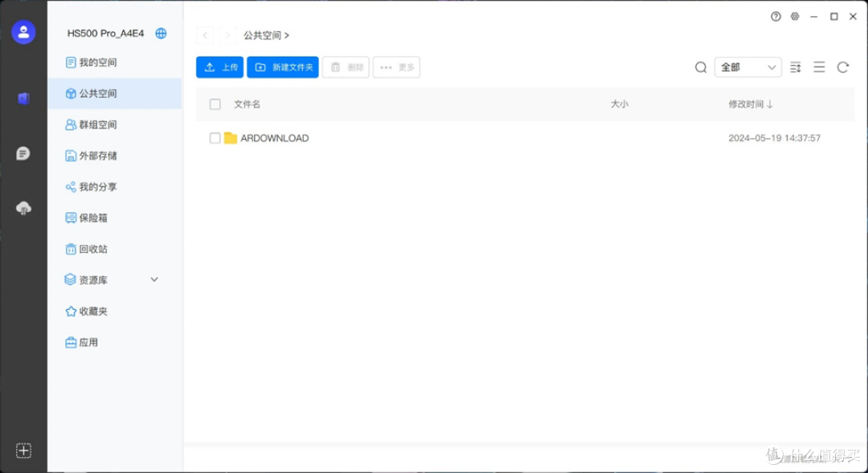This screenshot has width=868, height=473.
Task: Open the settings gear icon
Action: click(x=795, y=17)
